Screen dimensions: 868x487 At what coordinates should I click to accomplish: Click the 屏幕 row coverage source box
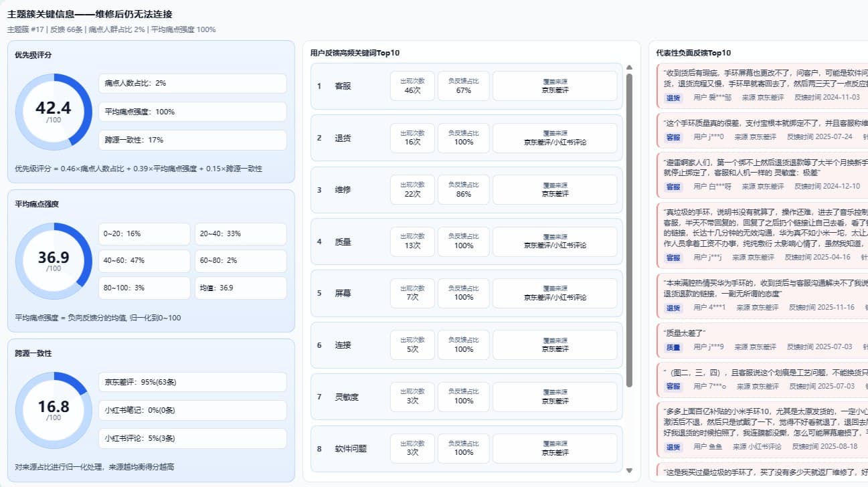click(x=555, y=294)
